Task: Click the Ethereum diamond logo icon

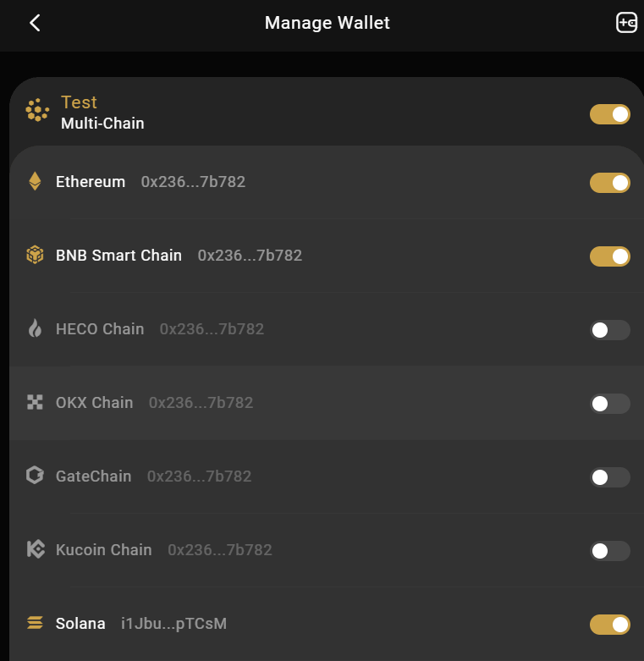Action: pos(35,181)
